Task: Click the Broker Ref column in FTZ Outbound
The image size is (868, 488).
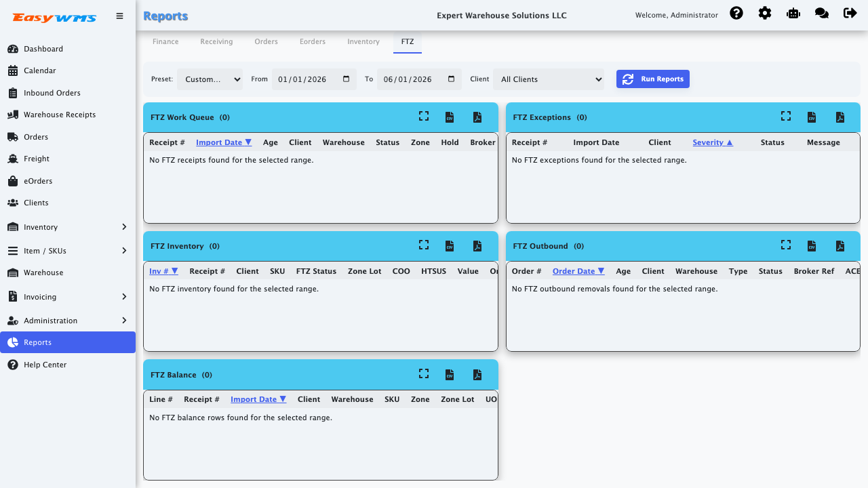Action: [x=814, y=271]
